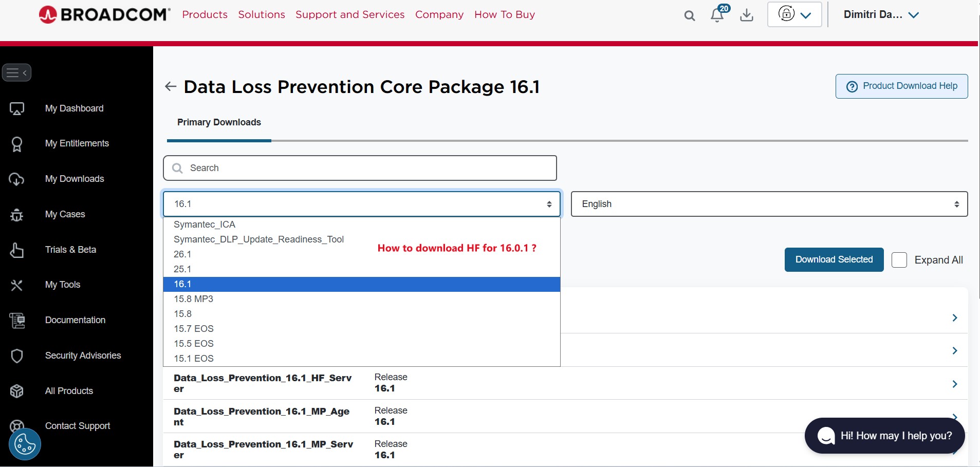
Task: Open Product Download Help
Action: [x=901, y=86]
